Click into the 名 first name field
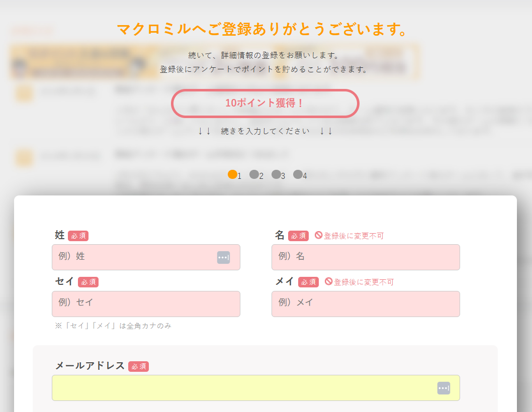Image resolution: width=532 pixels, height=412 pixels. coord(366,257)
